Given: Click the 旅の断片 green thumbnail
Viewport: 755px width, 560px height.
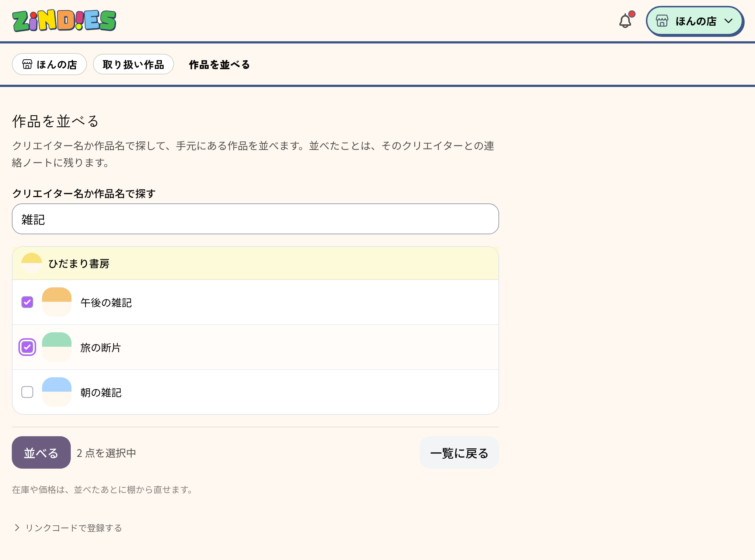Looking at the screenshot, I should tap(57, 347).
